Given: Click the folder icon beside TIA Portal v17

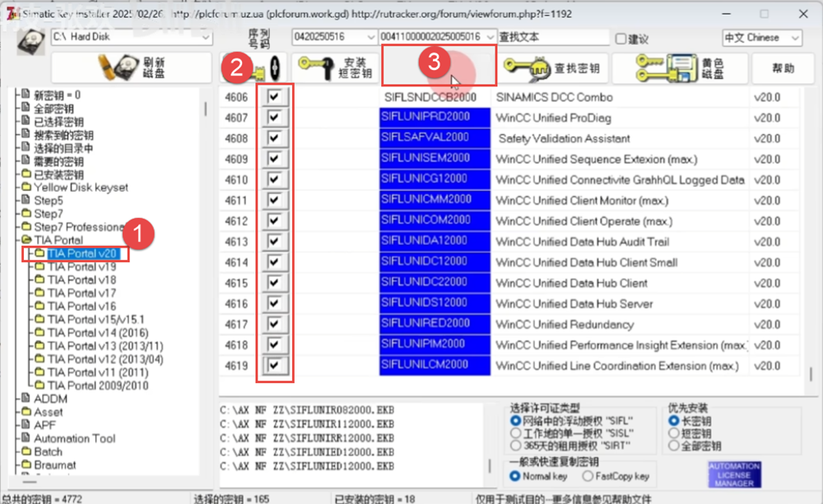Looking at the screenshot, I should click(40, 293).
